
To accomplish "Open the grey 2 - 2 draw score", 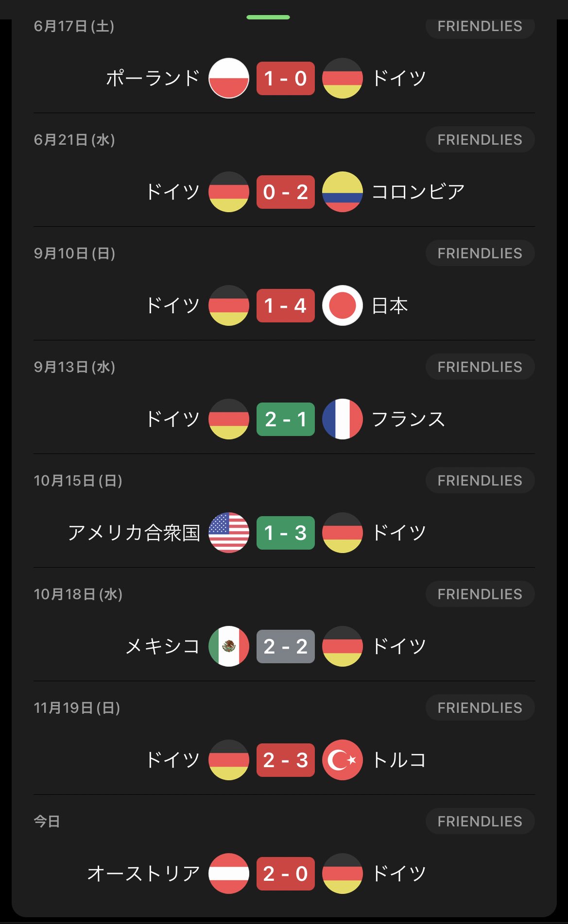I will tap(286, 646).
